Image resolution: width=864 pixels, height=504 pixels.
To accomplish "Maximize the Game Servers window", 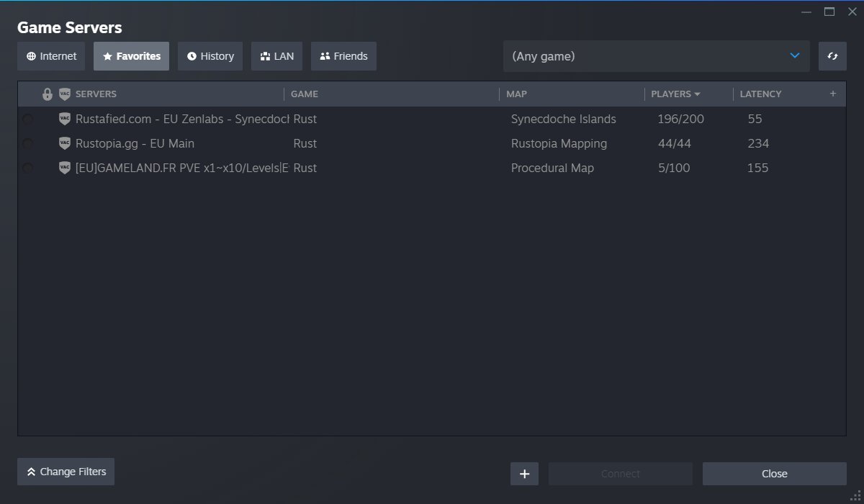I will pyautogui.click(x=829, y=12).
